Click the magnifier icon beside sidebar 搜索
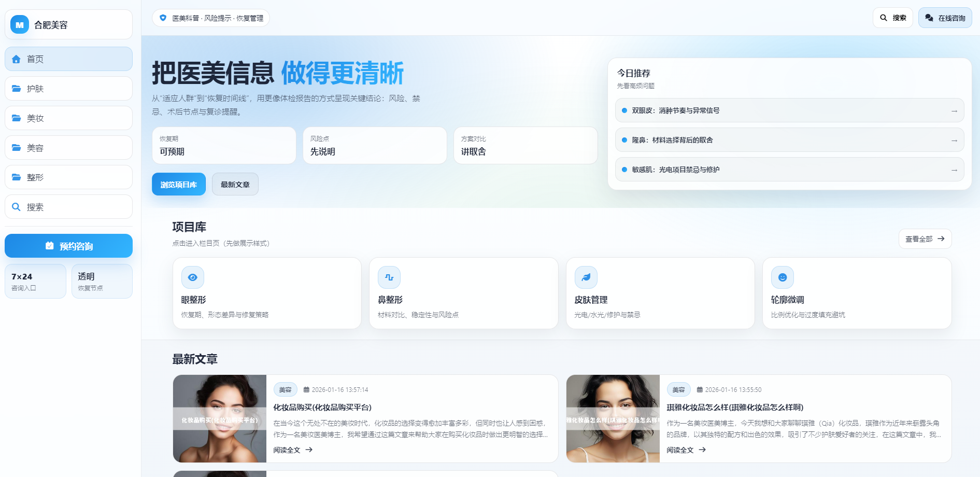This screenshot has height=477, width=980. (16, 206)
